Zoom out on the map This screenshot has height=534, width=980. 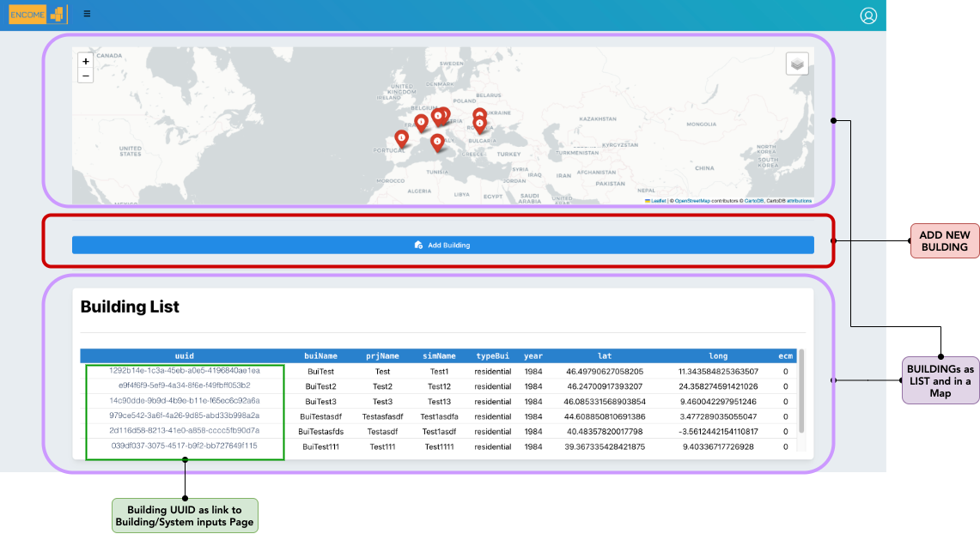click(86, 76)
